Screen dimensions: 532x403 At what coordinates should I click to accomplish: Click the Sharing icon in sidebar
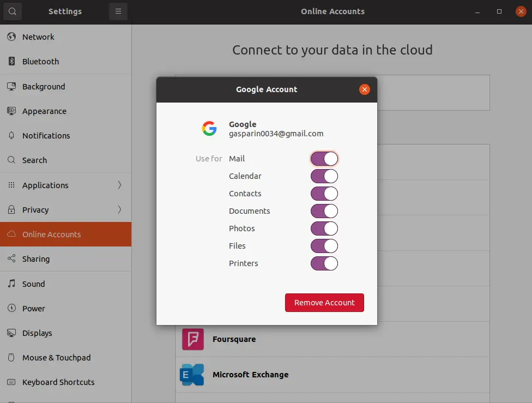click(x=11, y=258)
